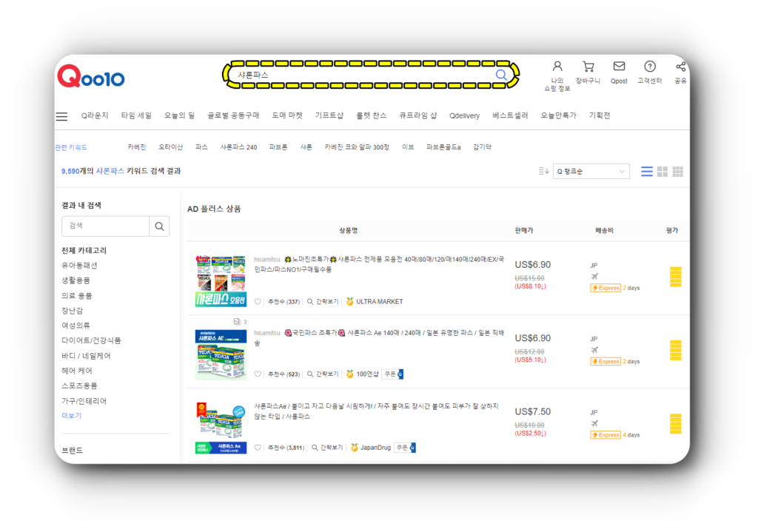Select the 스포츠용품 category
Screen dimensions: 758x532
79,385
